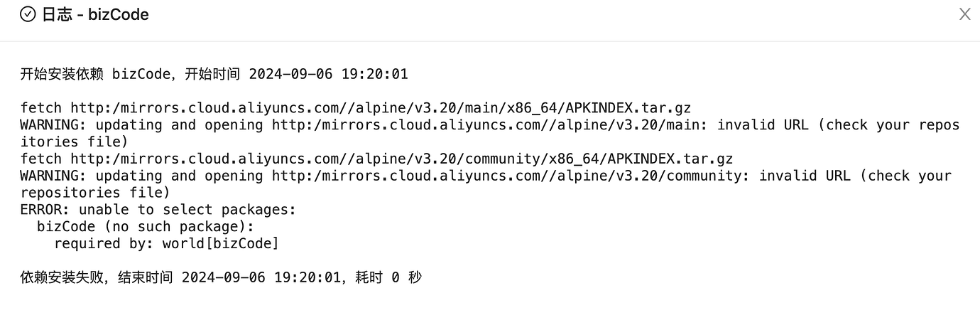Click the word bizCode in the dialog title
This screenshot has width=980, height=330.
119,14
